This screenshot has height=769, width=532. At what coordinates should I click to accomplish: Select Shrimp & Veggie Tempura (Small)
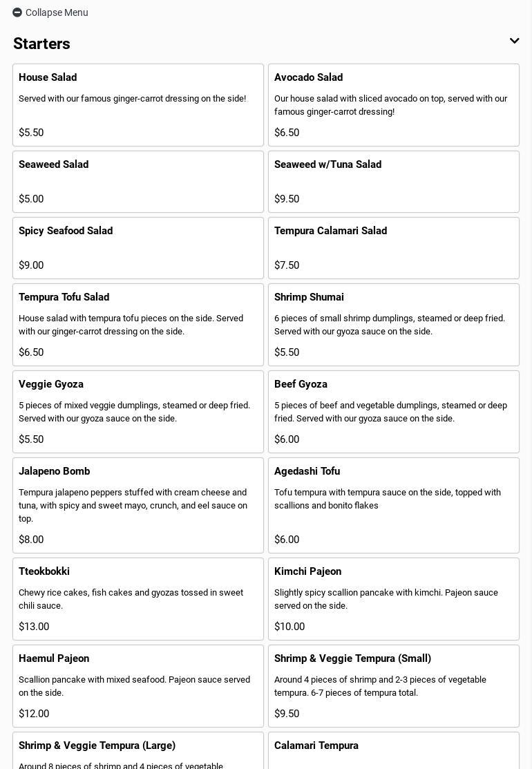(394, 686)
